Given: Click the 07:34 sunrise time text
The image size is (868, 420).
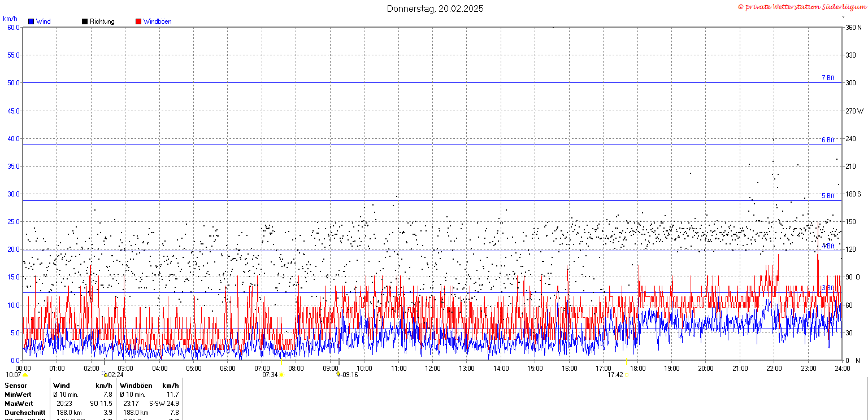Looking at the screenshot, I should (270, 375).
